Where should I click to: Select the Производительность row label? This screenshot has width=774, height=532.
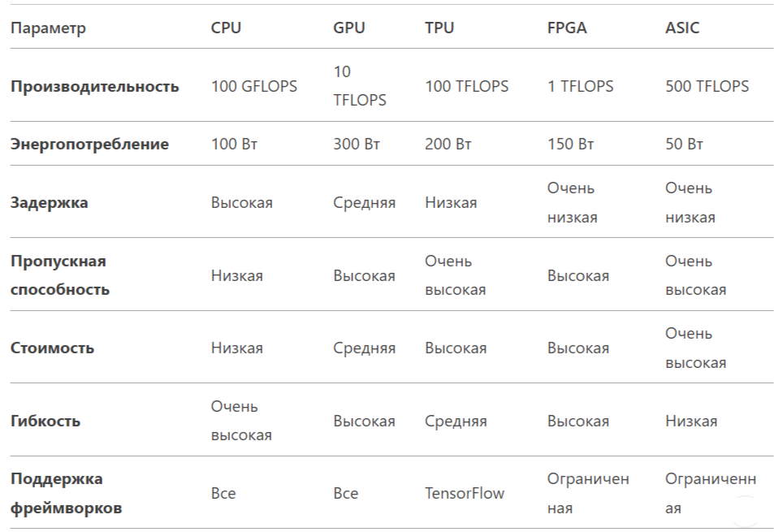[94, 86]
